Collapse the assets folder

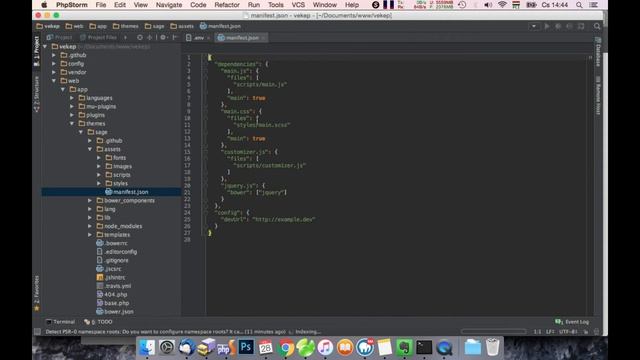90,149
